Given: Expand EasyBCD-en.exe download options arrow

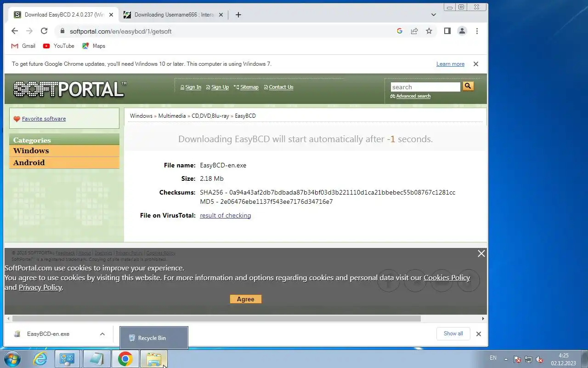Looking at the screenshot, I should 102,334.
